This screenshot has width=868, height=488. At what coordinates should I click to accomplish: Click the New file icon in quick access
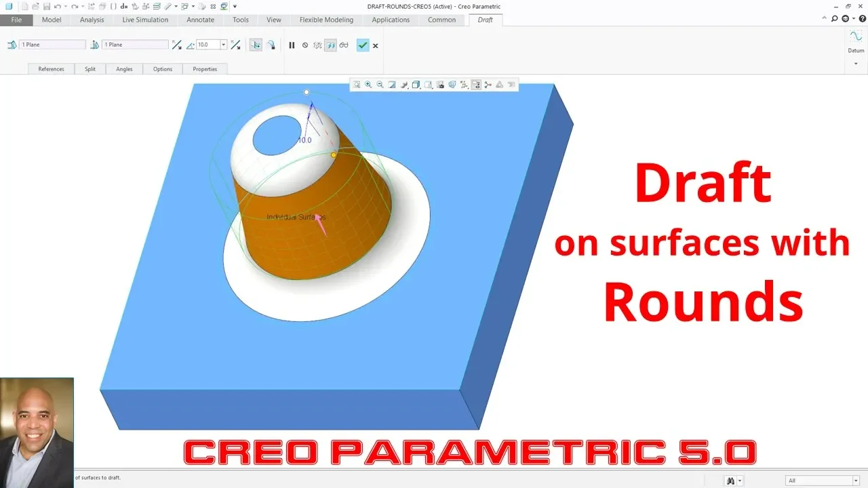coord(24,6)
